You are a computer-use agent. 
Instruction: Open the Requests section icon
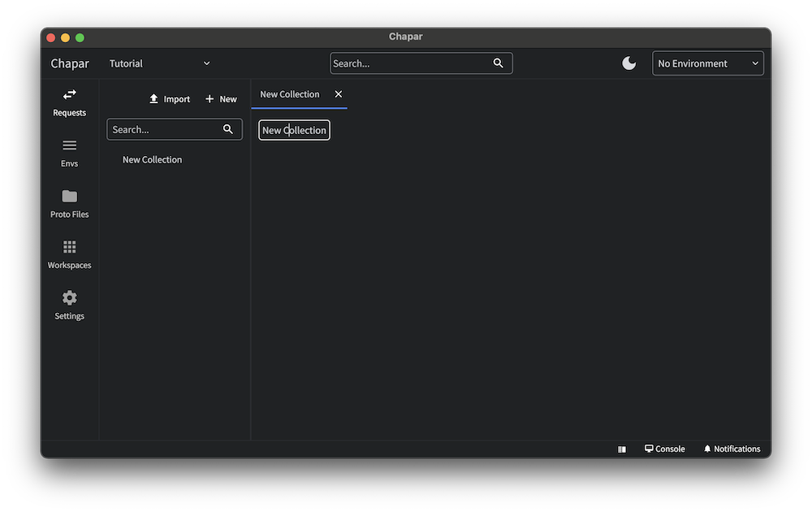tap(70, 95)
